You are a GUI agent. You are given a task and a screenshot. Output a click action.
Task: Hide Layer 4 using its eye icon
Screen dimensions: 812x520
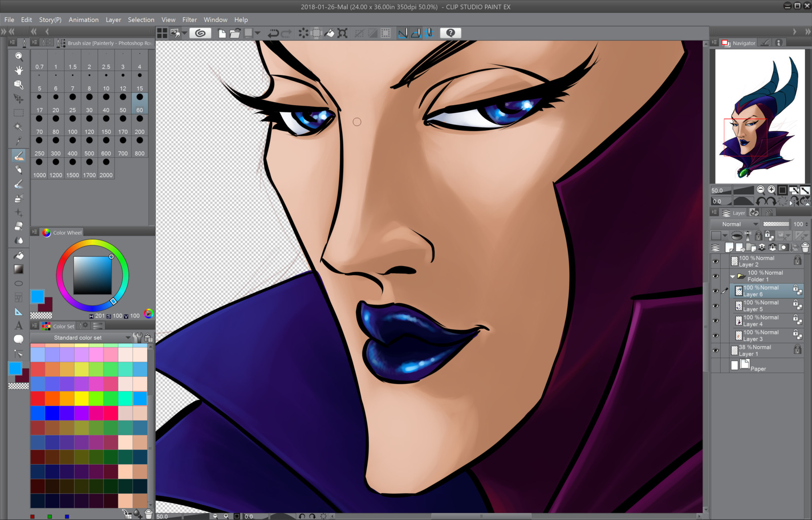(x=716, y=321)
